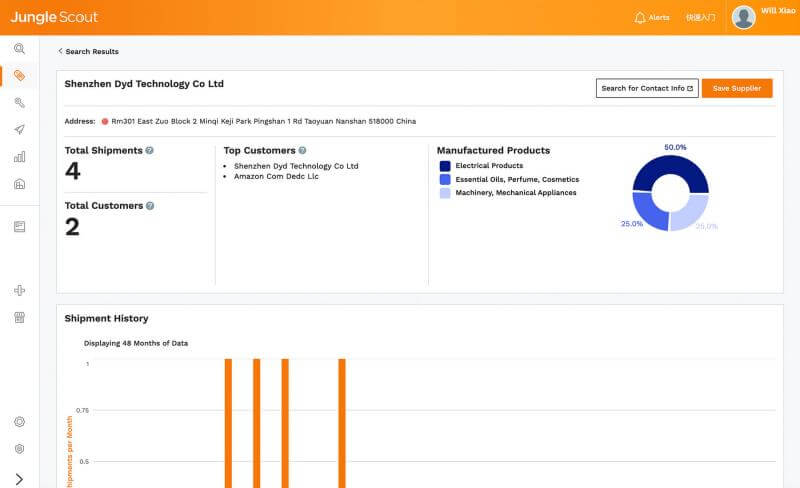Select customer Shenzhen Dyd Technology Co Ltd

click(x=296, y=166)
